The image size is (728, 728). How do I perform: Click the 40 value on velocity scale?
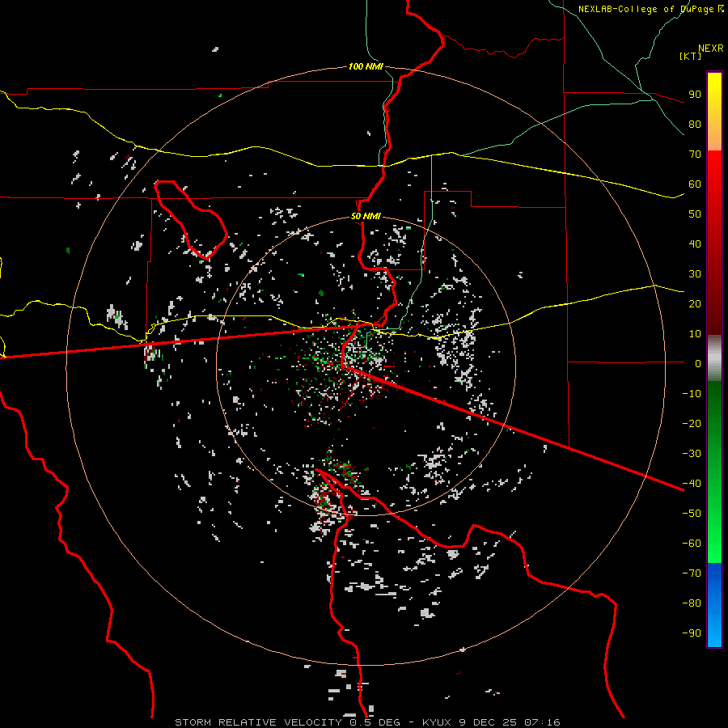pos(695,244)
